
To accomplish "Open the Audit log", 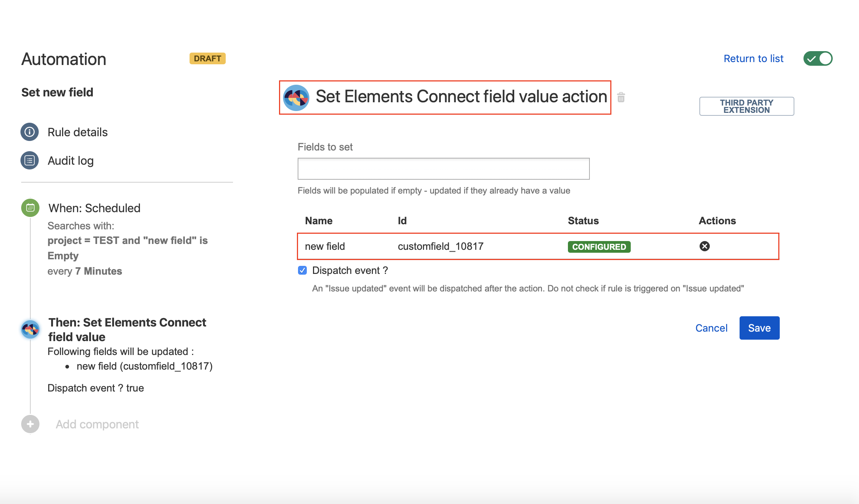I will [70, 160].
